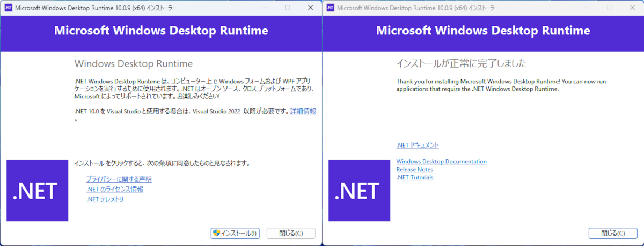Open Windows Desktop Documentation link
The height and width of the screenshot is (246, 644).
441,161
